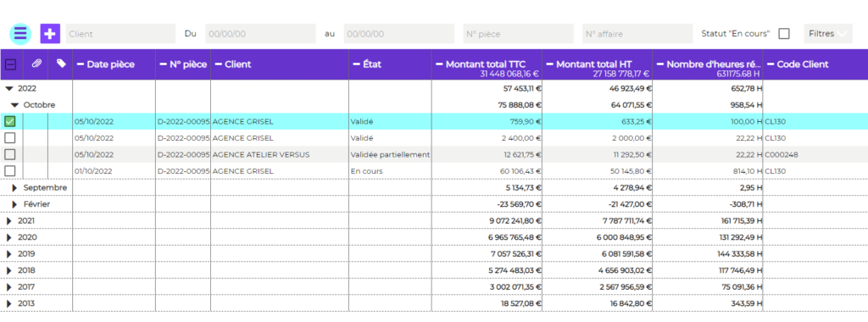Screen dimensions: 868x322
Task: Focus the N° pièce search field
Action: point(518,34)
